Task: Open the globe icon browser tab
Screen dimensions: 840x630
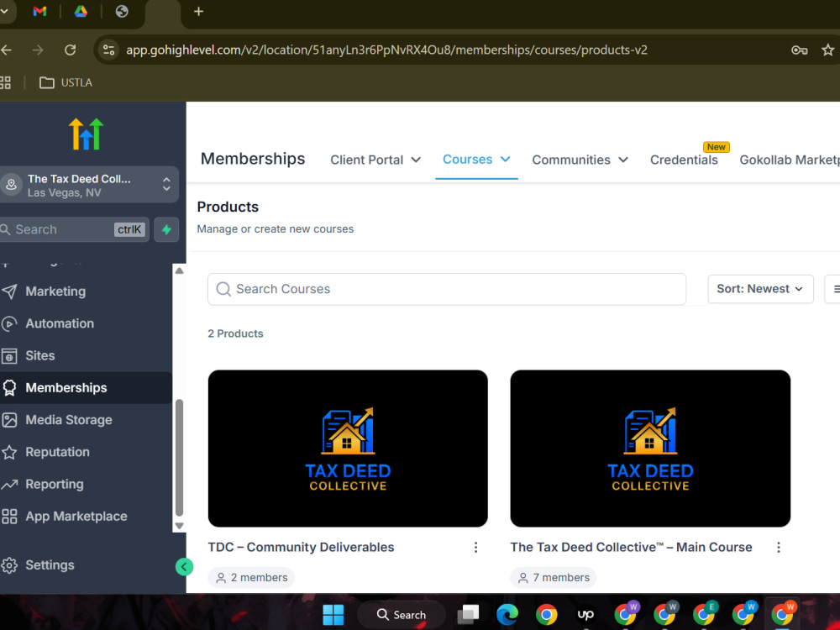Action: [x=122, y=11]
